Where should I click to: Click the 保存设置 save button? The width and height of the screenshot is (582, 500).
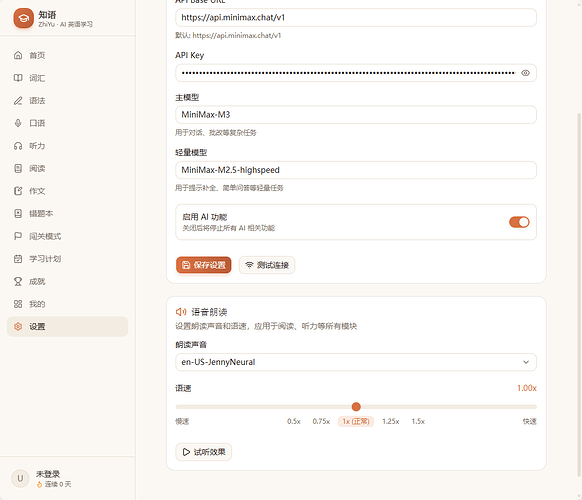pos(203,265)
